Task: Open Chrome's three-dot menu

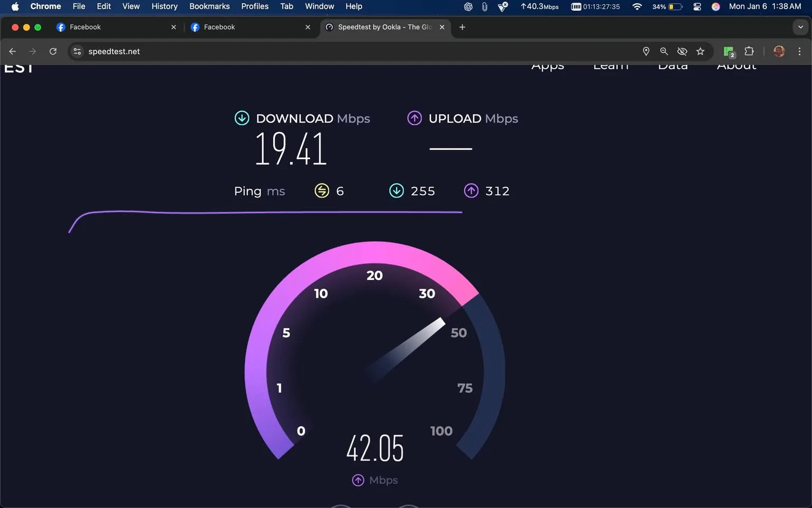Action: click(800, 51)
